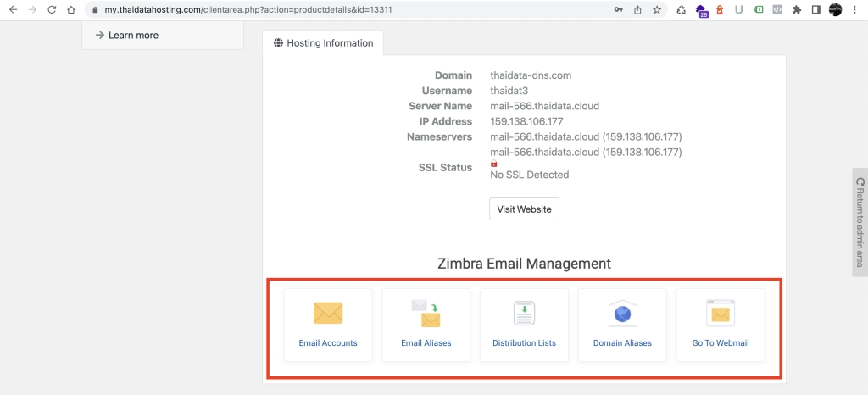The height and width of the screenshot is (395, 868).
Task: Click the Domain Aliases globe icon
Action: point(622,314)
